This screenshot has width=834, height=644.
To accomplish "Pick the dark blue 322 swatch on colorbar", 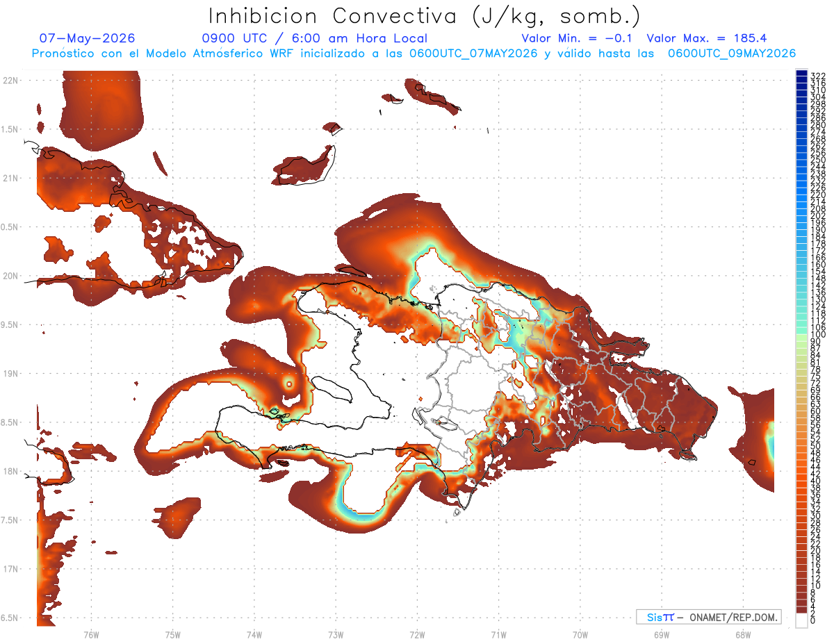I will point(801,74).
